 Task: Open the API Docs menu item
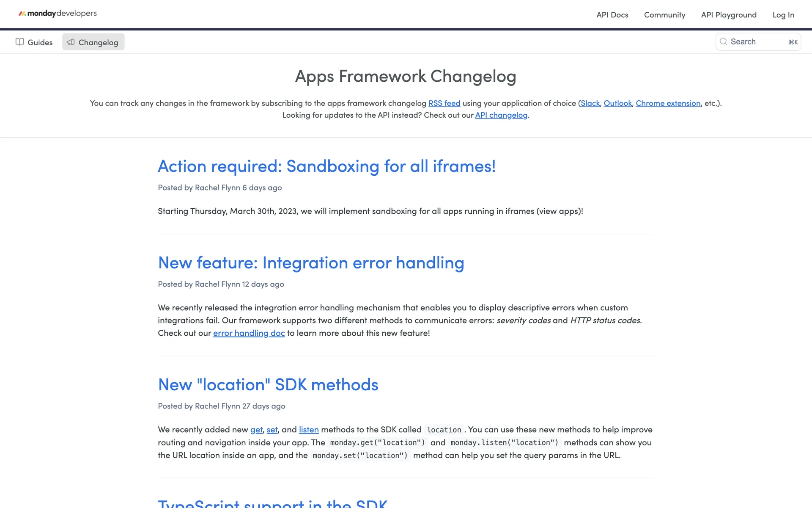coord(612,15)
